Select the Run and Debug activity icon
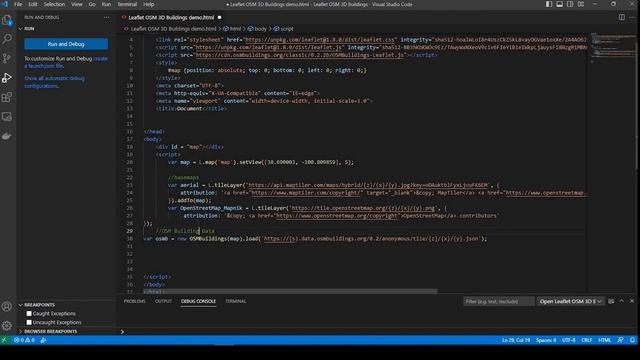640x360 pixels. pyautogui.click(x=7, y=78)
